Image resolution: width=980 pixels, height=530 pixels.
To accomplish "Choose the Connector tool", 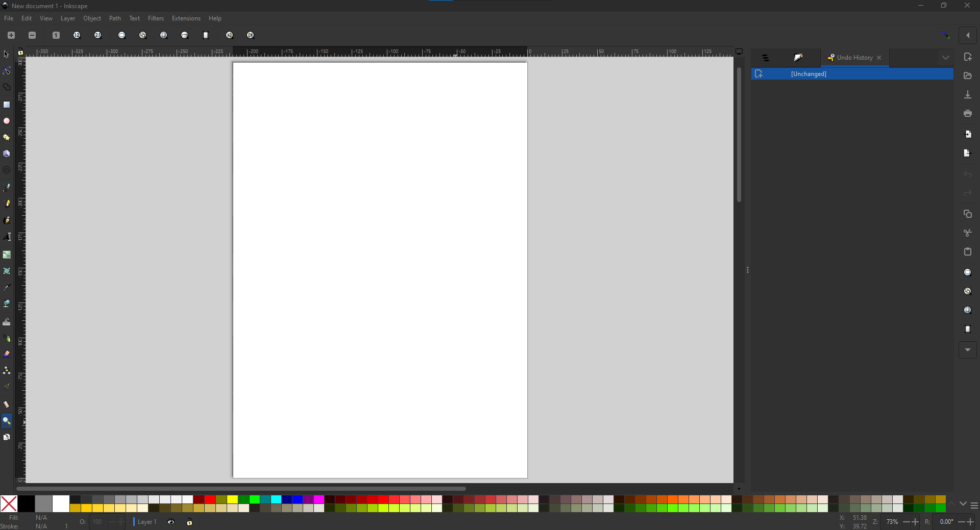I will pos(7,370).
